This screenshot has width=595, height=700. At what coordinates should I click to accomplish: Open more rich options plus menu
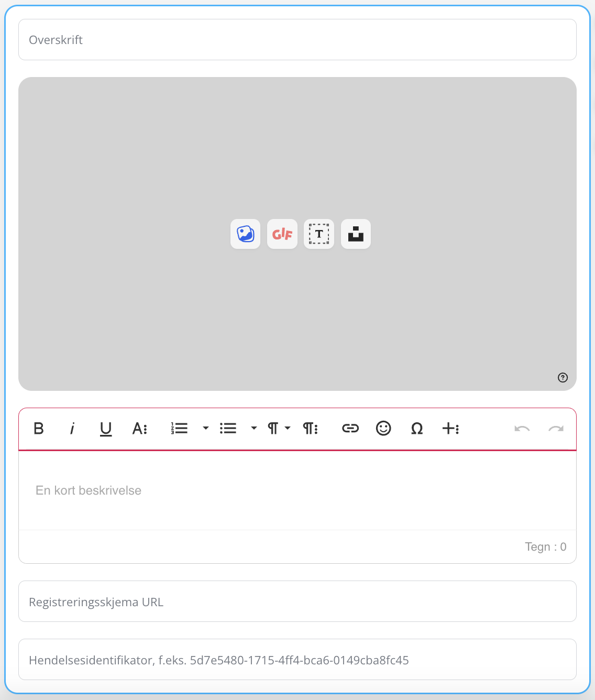coord(450,429)
